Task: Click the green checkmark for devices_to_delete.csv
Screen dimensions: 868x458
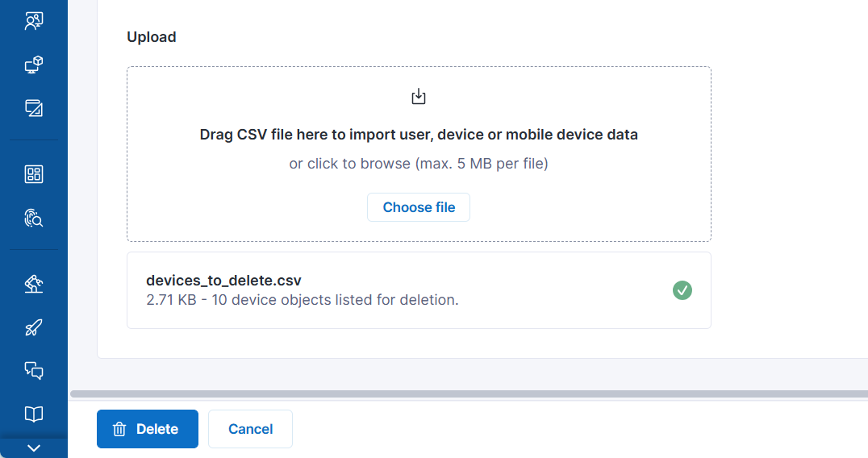Action: point(682,290)
